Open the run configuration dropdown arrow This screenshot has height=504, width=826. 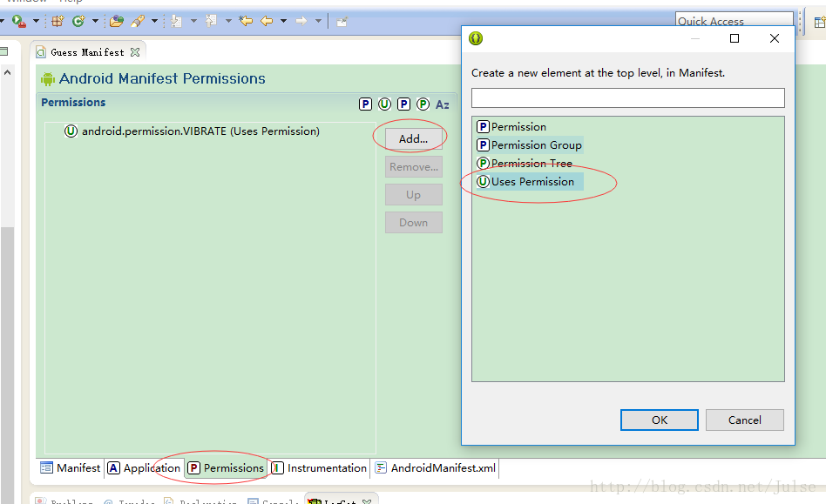pos(36,21)
